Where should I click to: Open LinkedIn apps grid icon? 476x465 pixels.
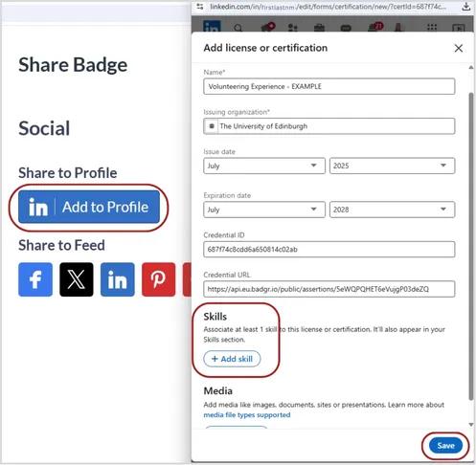point(432,28)
